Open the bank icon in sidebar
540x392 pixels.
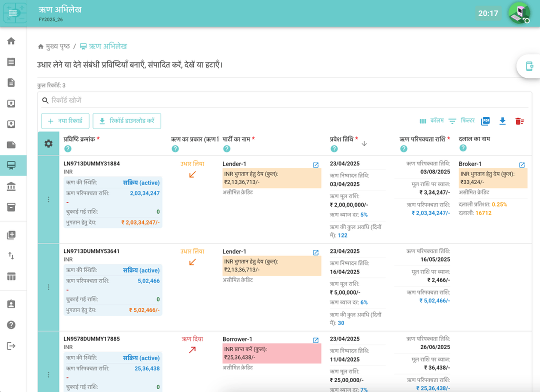click(11, 186)
